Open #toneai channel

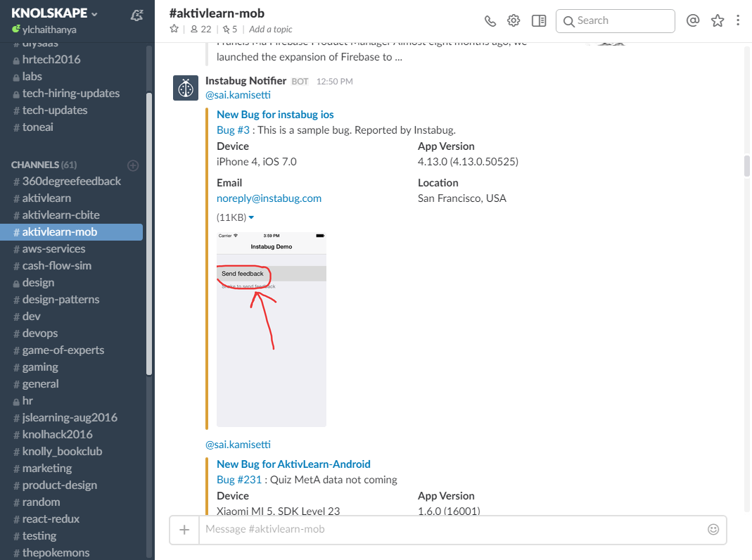coord(72,127)
